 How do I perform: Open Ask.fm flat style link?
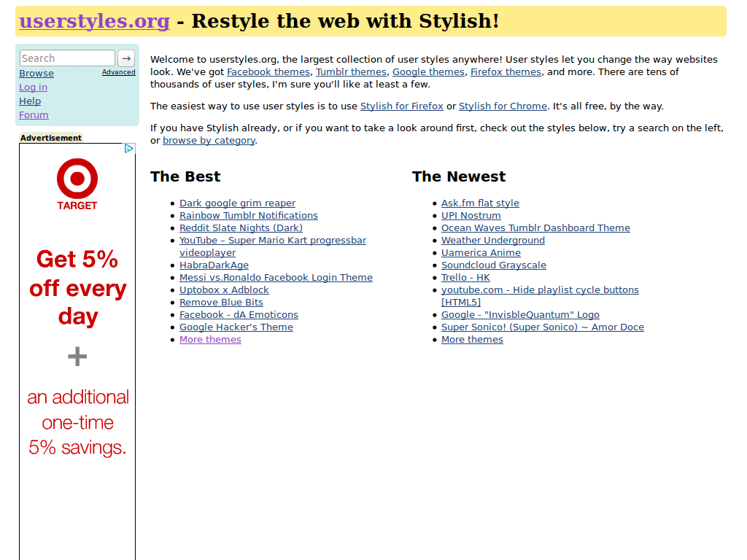click(480, 203)
